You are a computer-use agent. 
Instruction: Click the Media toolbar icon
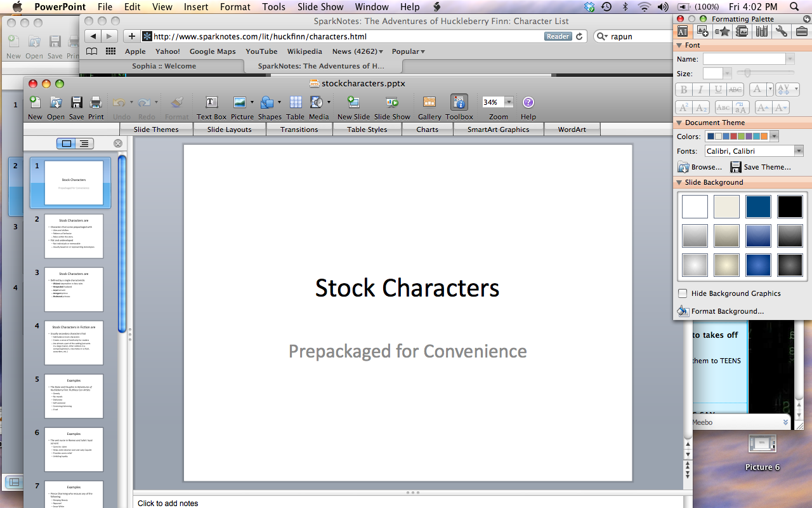[x=317, y=102]
